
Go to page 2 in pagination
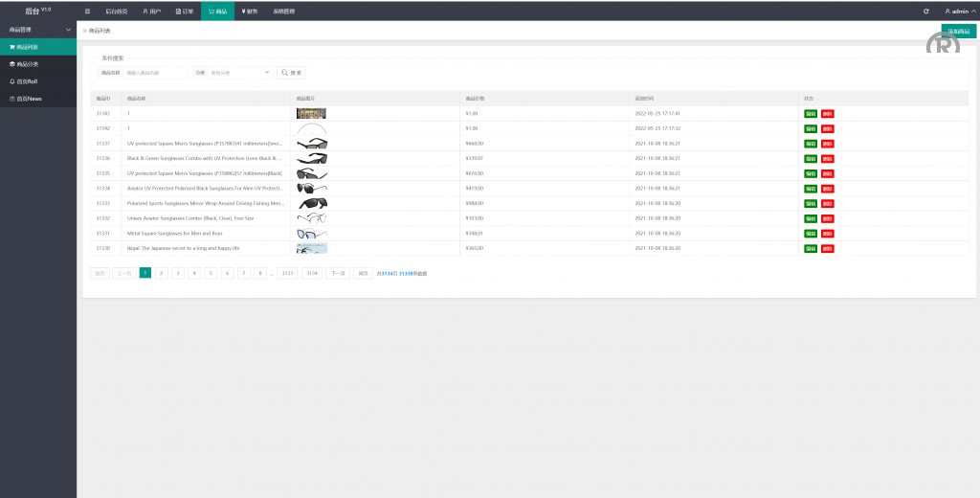[162, 273]
